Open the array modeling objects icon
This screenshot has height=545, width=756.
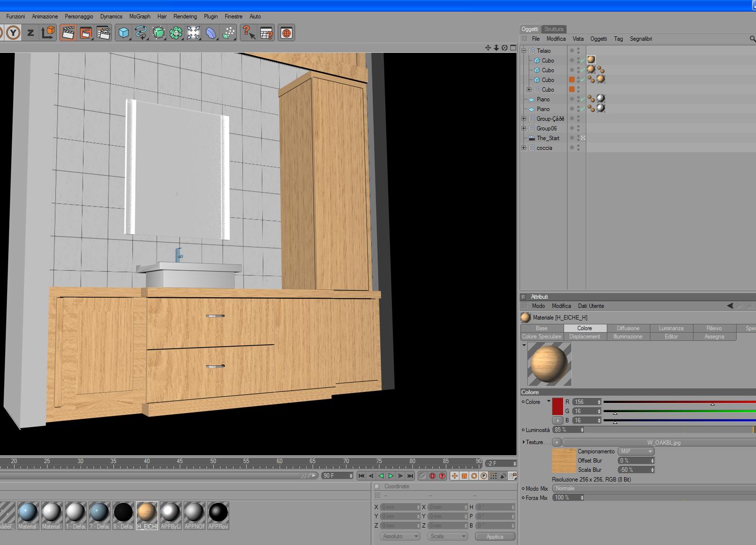point(176,33)
